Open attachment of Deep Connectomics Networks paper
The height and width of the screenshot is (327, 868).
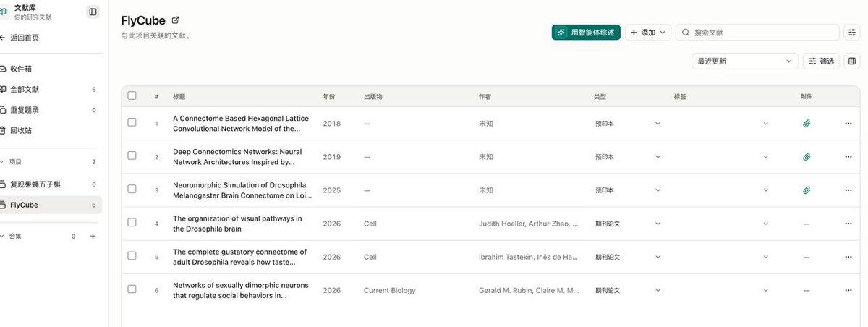pos(807,157)
